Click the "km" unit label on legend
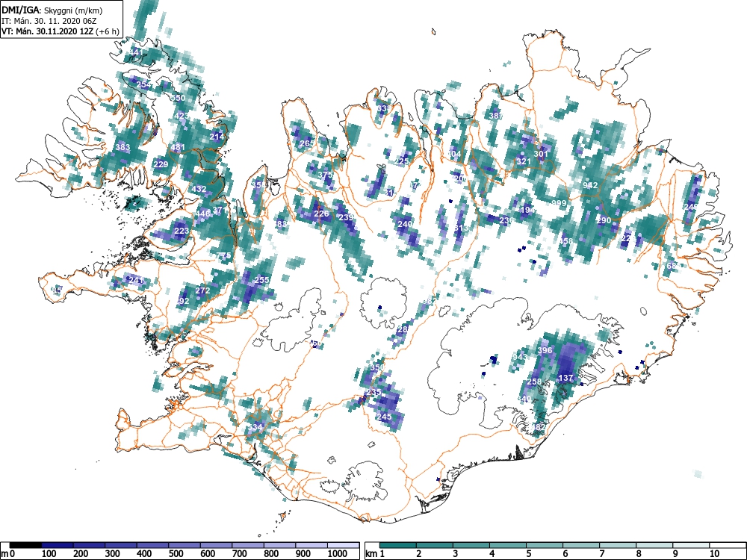This screenshot has height=560, width=747. 371,554
